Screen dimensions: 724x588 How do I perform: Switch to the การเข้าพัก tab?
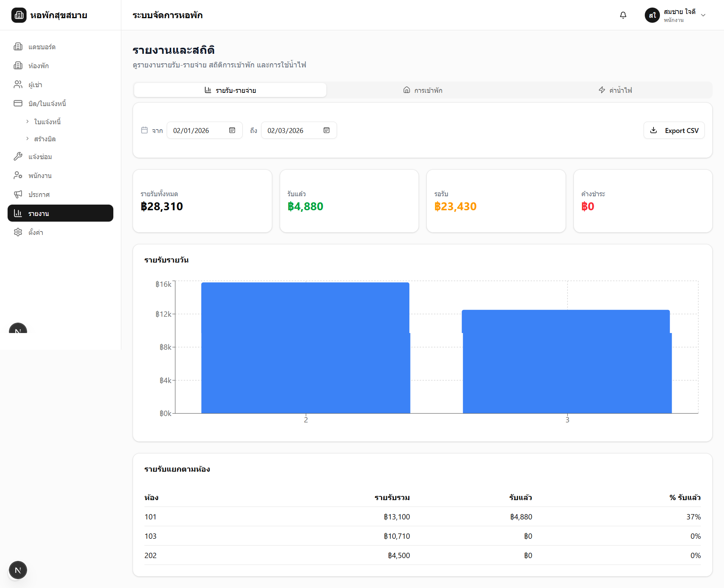point(423,90)
